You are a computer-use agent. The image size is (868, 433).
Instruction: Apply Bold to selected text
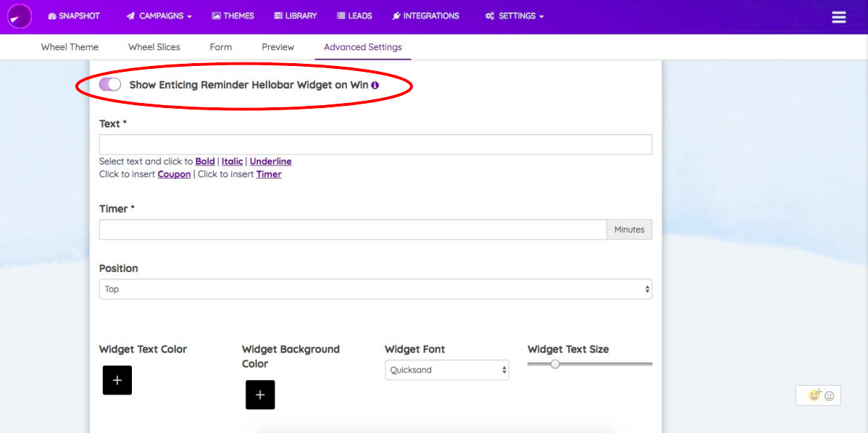tap(205, 161)
